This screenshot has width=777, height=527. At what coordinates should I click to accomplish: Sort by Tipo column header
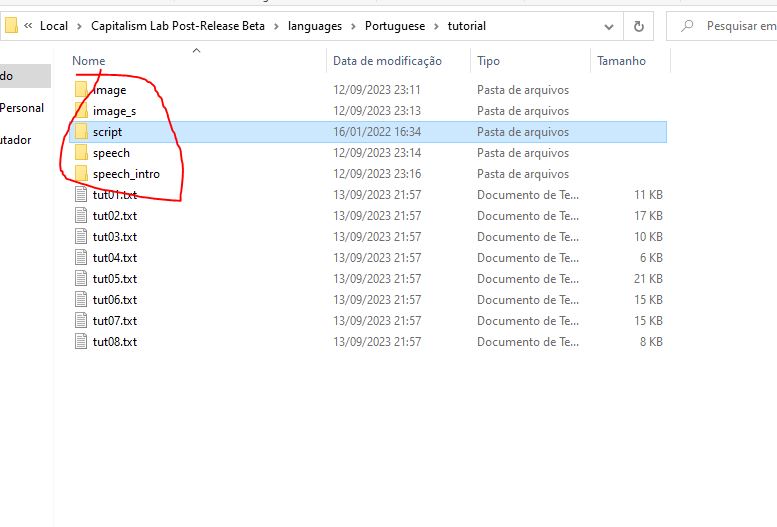[x=488, y=60]
